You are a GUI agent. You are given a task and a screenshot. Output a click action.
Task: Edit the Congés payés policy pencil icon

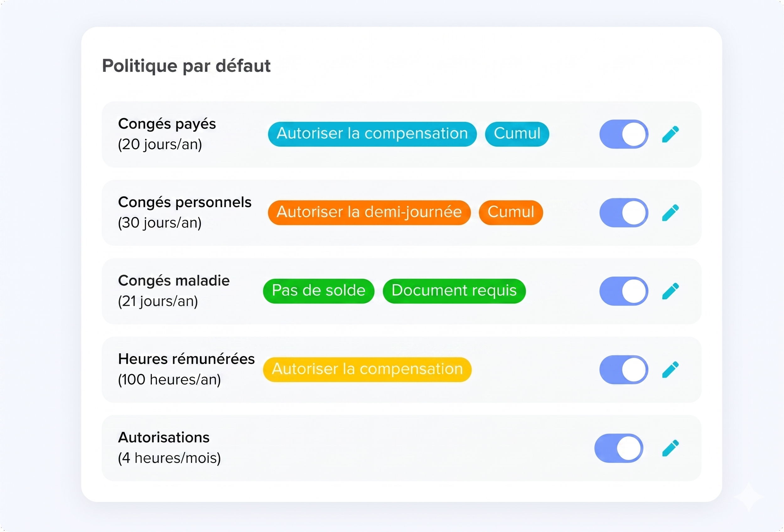click(670, 134)
